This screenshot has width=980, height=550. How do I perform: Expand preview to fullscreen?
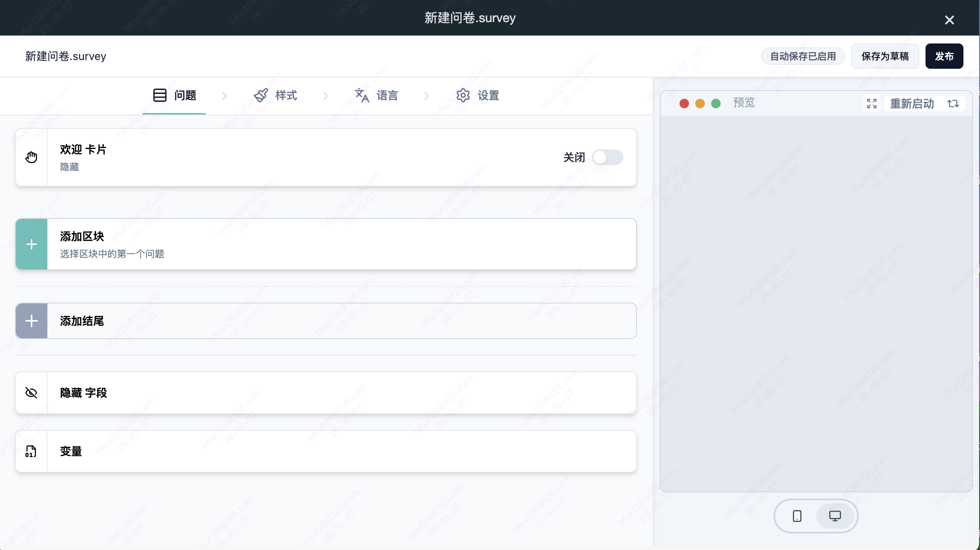[872, 104]
